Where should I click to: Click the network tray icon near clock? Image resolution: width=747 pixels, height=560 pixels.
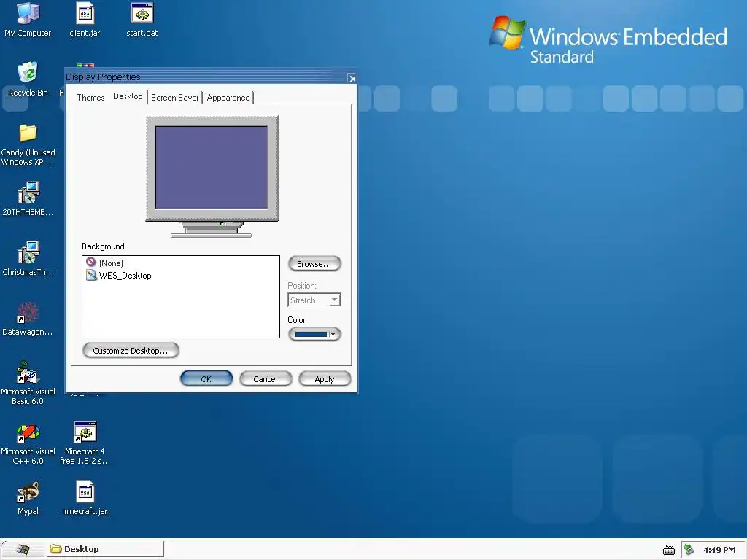tap(689, 550)
